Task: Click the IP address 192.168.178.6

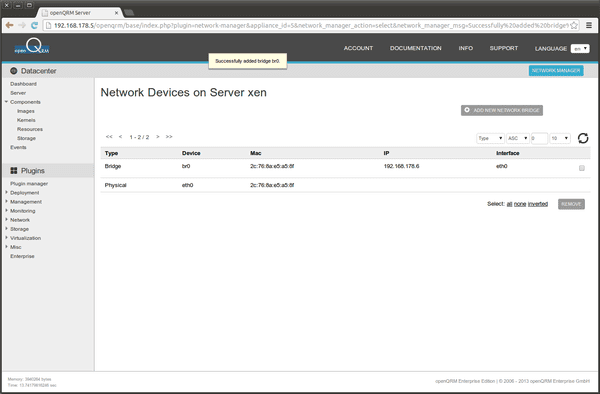Action: (401, 166)
